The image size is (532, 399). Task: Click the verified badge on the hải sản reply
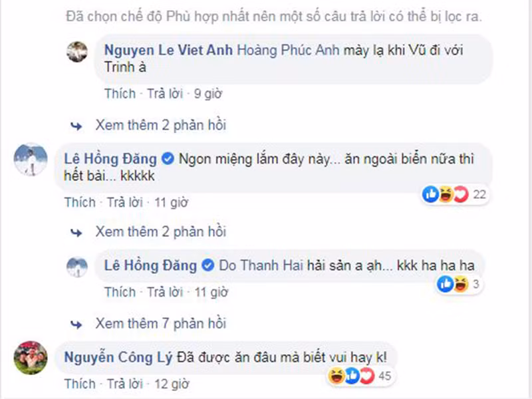pos(208,265)
